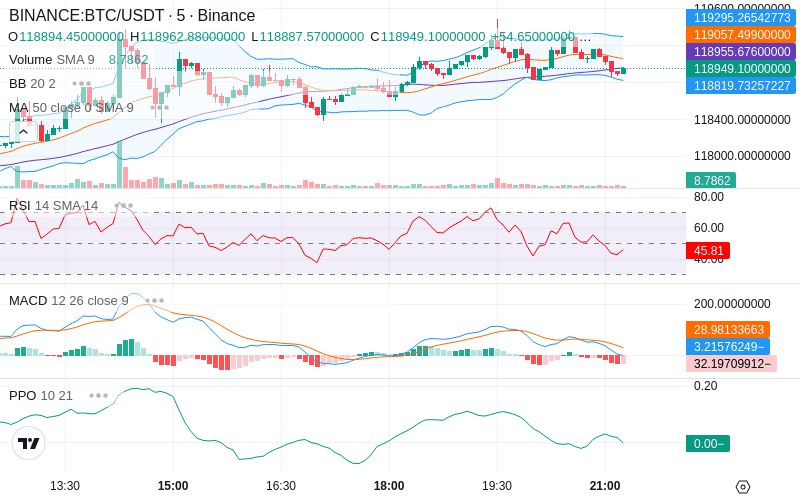Viewport: 800px width, 500px height.
Task: Select the BB 20 2 legend label
Action: [x=32, y=83]
